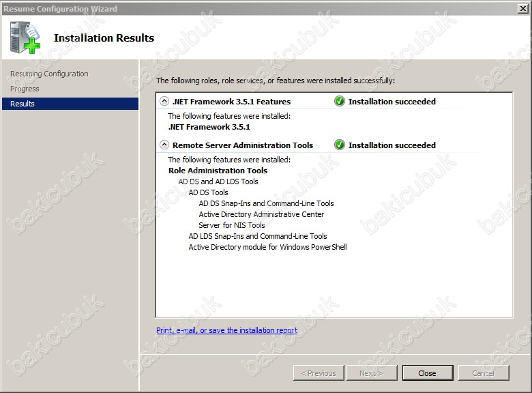The image size is (532, 393).
Task: Click green check beside Remote Server Administration Tools
Action: pos(339,145)
